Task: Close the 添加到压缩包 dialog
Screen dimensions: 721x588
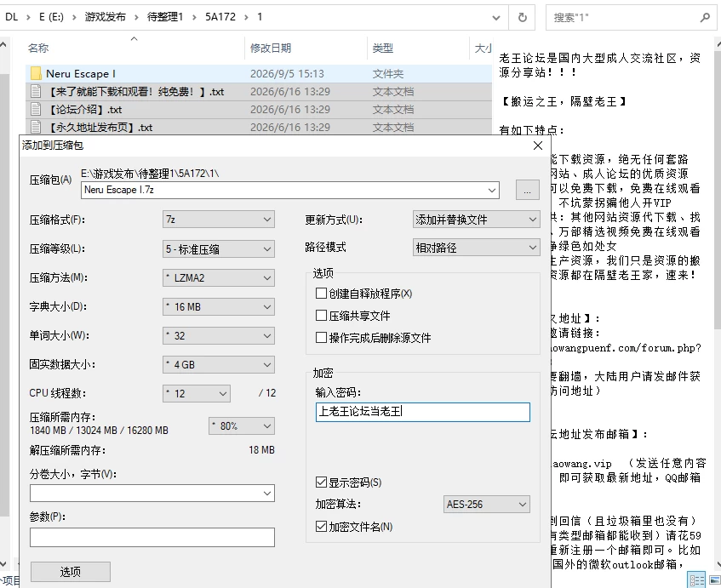Action: click(x=537, y=146)
